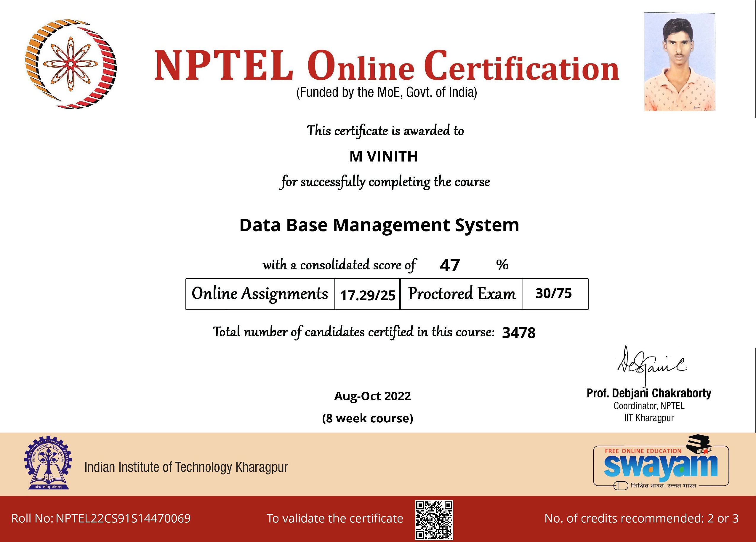
Task: Click 'Roll No: NPTEL22CS91S14470069'
Action: (x=101, y=518)
